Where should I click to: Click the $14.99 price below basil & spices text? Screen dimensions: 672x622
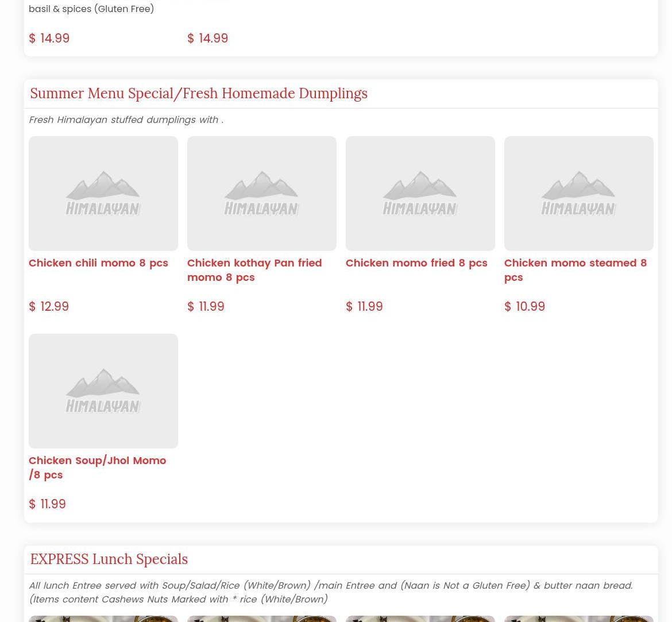point(49,38)
